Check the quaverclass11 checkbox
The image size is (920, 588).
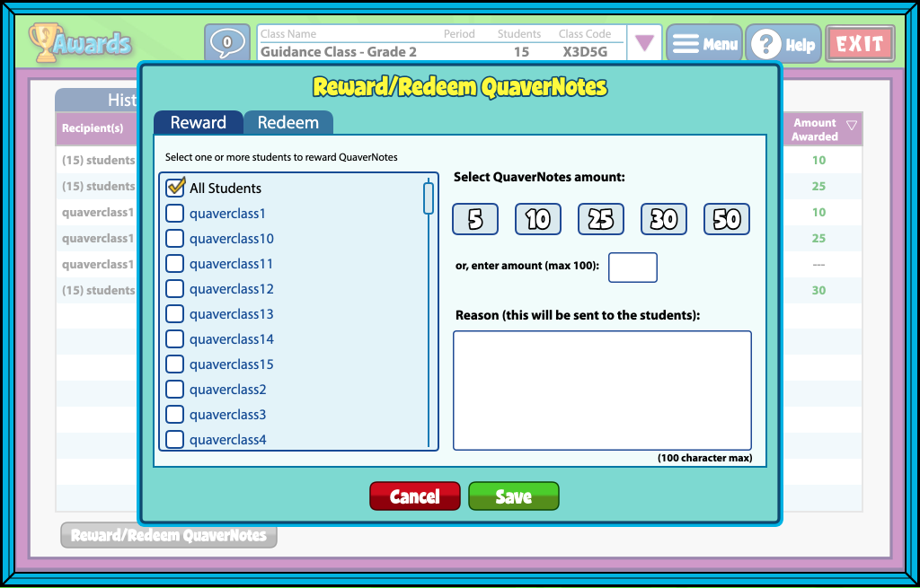coord(175,264)
